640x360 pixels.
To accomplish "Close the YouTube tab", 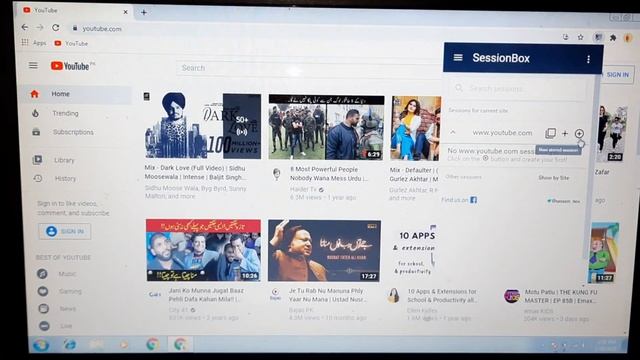I will (125, 12).
